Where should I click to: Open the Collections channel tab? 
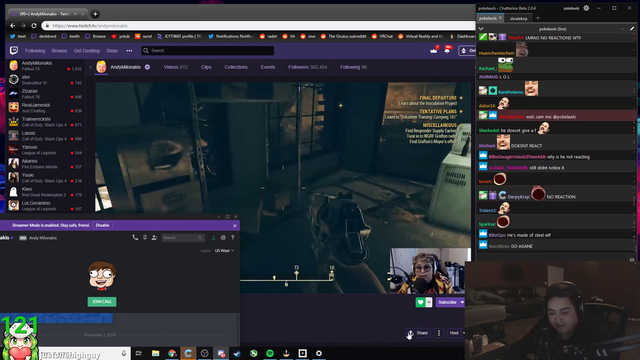(236, 67)
